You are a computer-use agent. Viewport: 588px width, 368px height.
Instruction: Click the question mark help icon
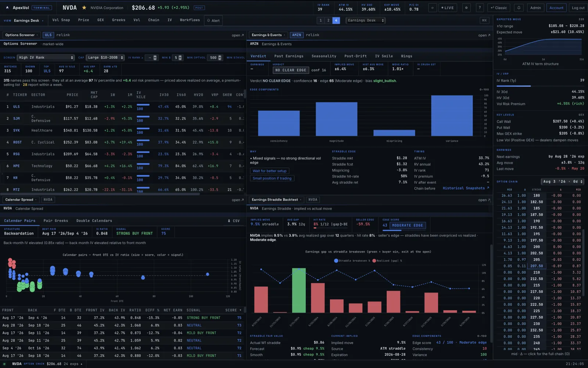tap(479, 8)
